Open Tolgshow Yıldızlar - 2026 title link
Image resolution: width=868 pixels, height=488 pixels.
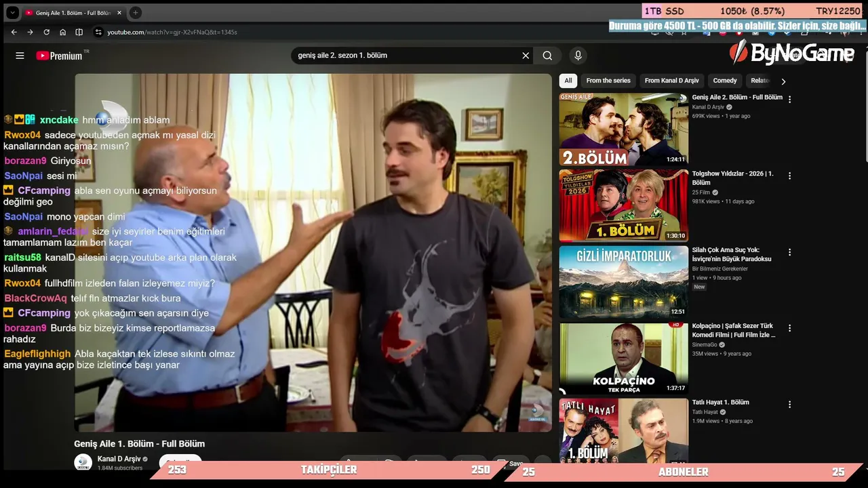(x=732, y=178)
